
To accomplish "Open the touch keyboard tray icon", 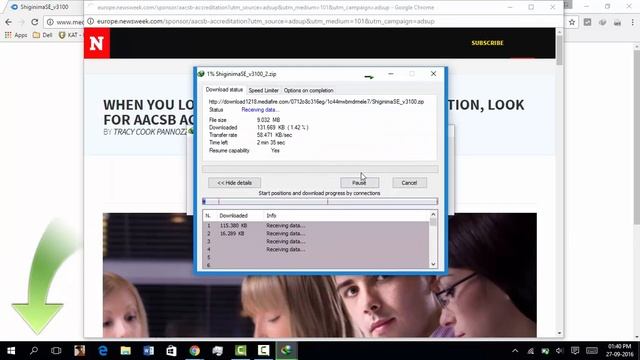I will tap(591, 351).
